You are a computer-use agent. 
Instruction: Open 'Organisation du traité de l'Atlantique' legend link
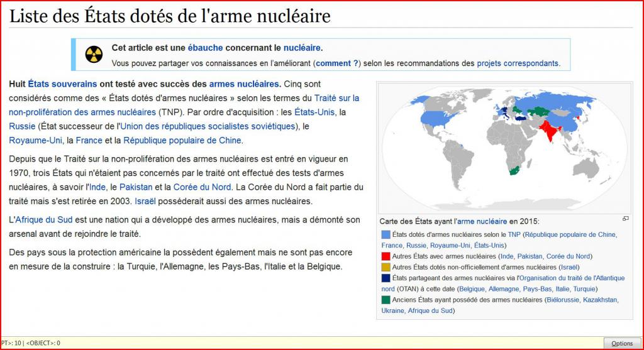pyautogui.click(x=572, y=278)
